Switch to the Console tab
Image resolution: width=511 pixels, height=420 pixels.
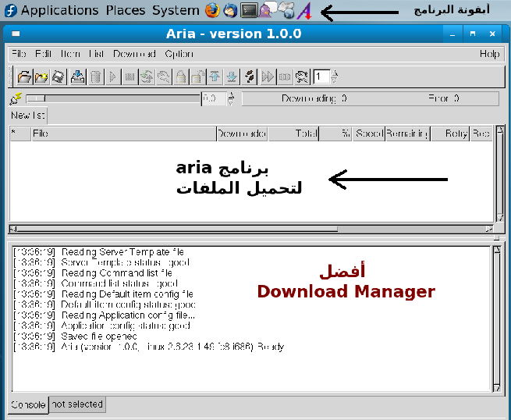28,404
